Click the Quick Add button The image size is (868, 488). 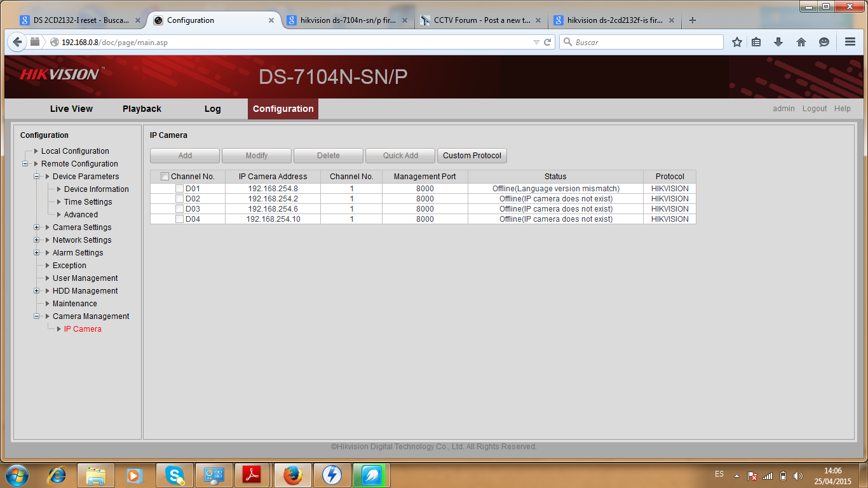400,156
